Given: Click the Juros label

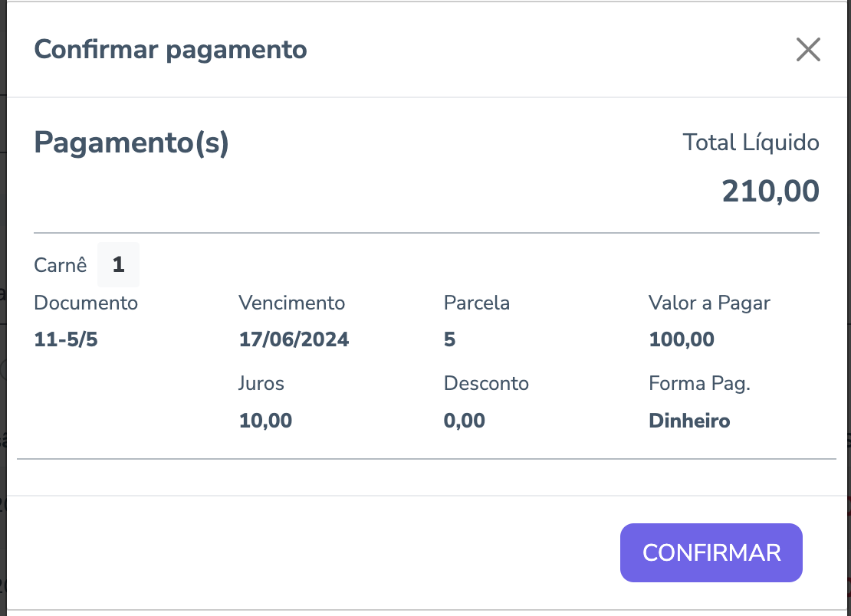Looking at the screenshot, I should (261, 383).
